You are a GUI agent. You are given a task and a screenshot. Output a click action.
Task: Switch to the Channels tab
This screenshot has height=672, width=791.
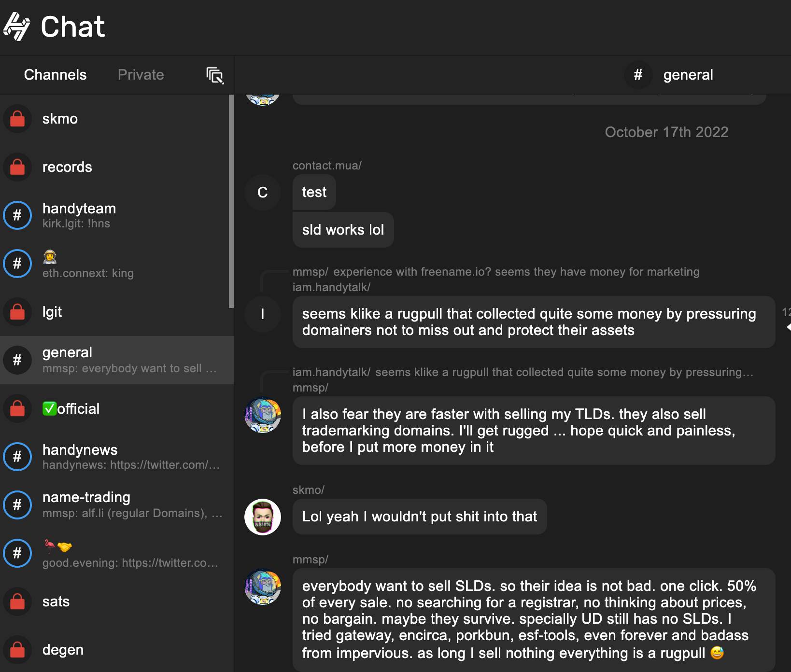(55, 75)
